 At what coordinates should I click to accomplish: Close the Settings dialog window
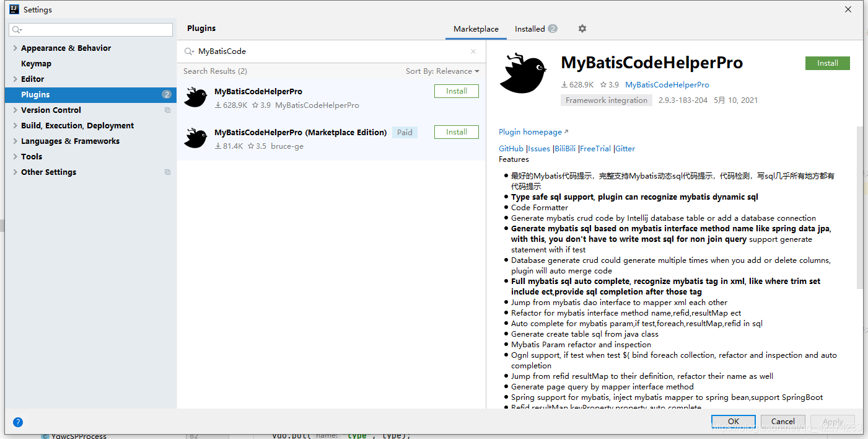pos(848,9)
